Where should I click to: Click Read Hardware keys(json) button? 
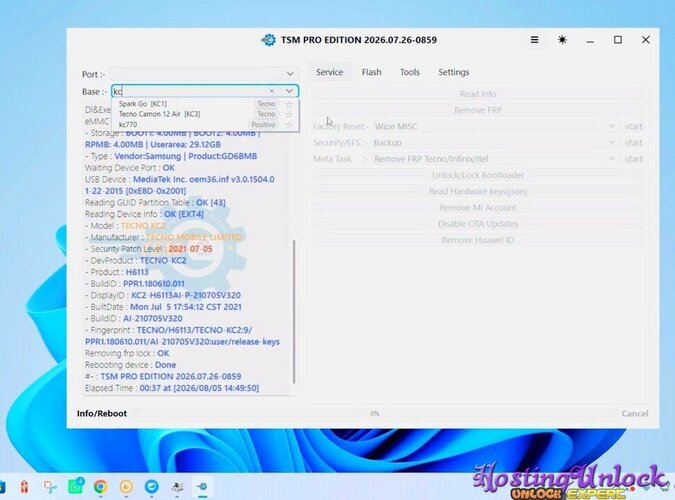point(478,191)
